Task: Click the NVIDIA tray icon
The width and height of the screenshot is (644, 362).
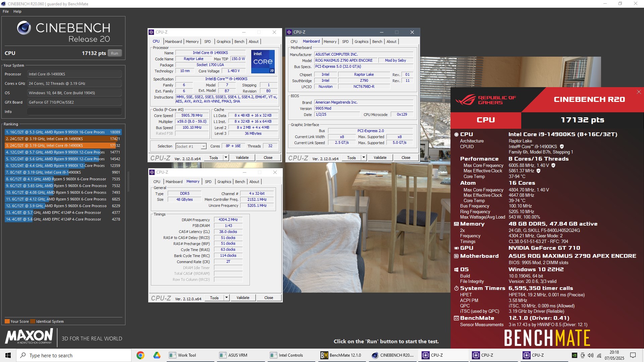Action: click(x=575, y=355)
